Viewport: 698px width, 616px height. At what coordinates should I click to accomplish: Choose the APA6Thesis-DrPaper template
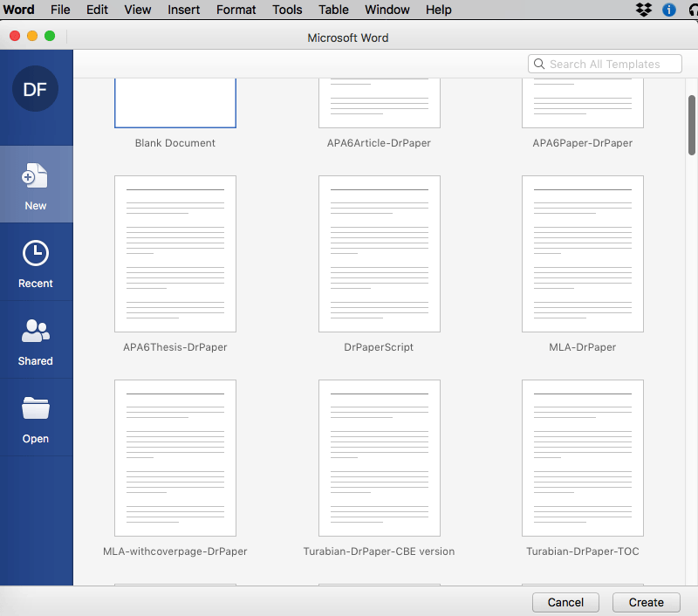(175, 254)
